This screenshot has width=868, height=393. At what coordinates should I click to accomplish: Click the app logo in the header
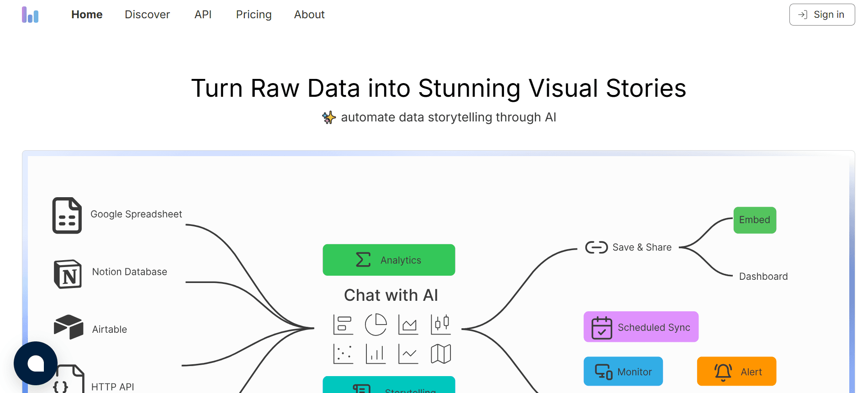click(30, 15)
